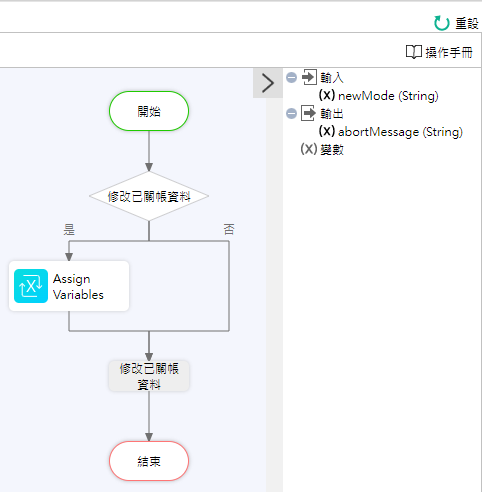Select newMode (String) variable
This screenshot has height=492, width=482.
pyautogui.click(x=388, y=96)
